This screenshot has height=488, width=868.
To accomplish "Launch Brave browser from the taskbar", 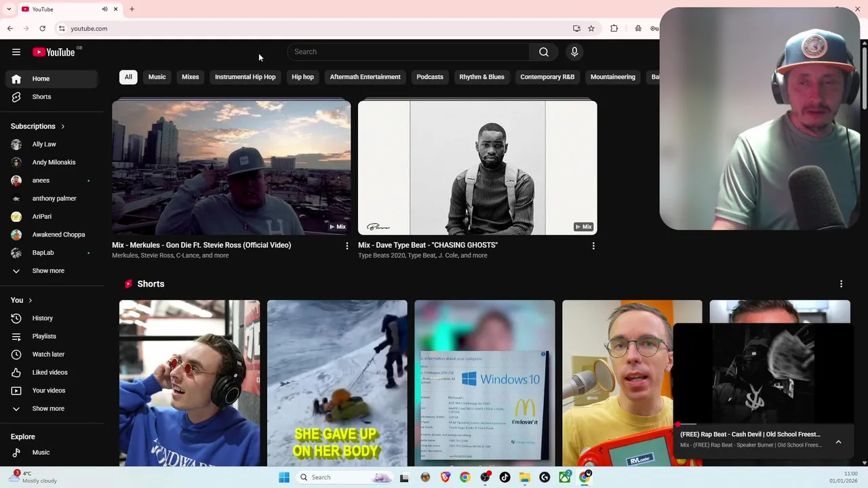I will pos(445,477).
